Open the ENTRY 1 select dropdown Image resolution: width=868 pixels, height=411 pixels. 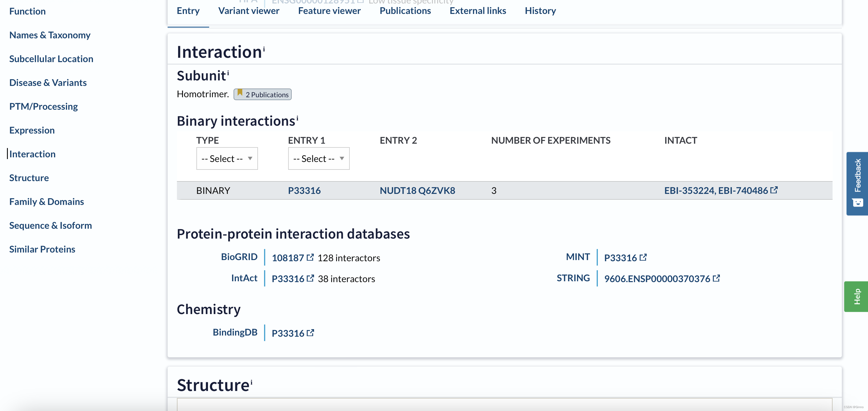(x=319, y=158)
